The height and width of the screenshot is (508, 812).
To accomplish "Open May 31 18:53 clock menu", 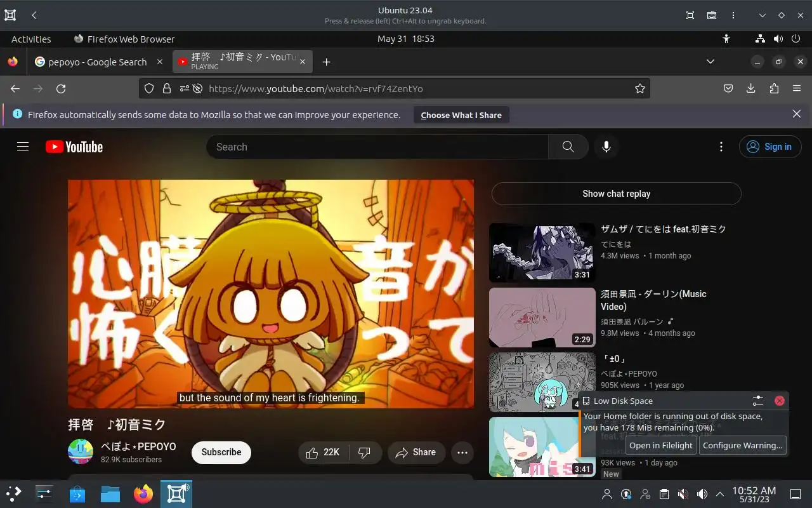I will 406,39.
